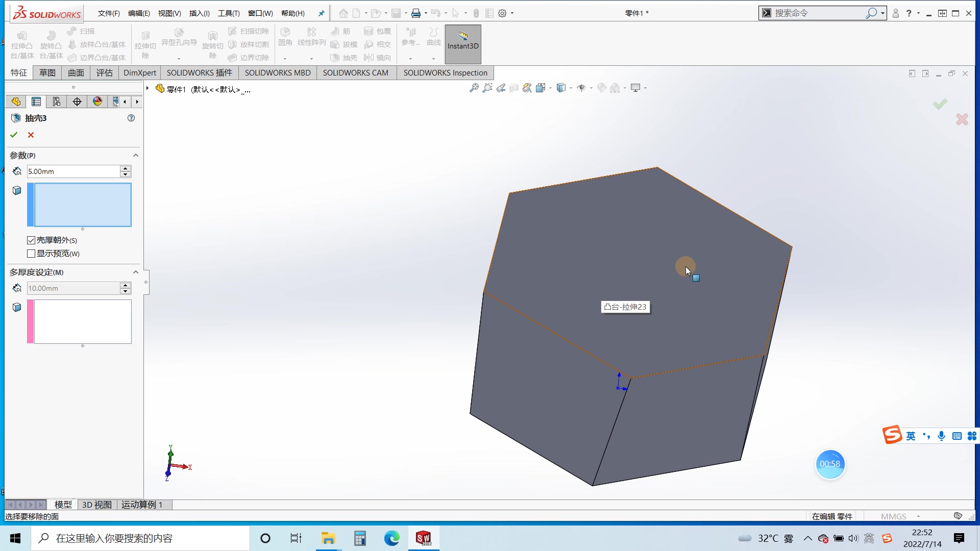Screen dimensions: 980x551
Task: Collapse the 参数 section
Action: pyautogui.click(x=136, y=155)
